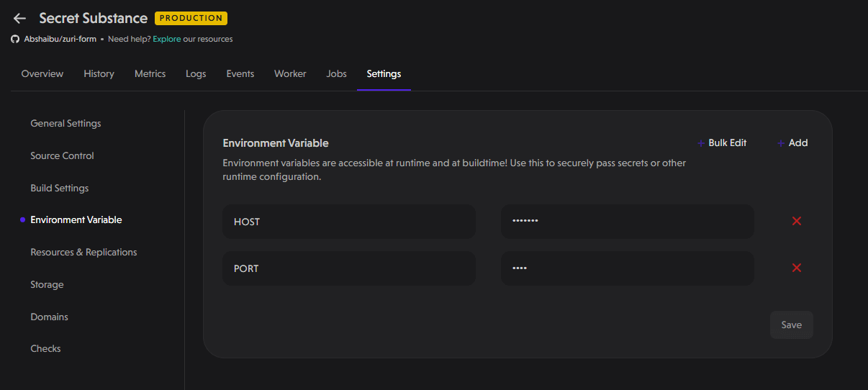The height and width of the screenshot is (390, 868).
Task: Open Source Control settings
Action: pyautogui.click(x=62, y=155)
